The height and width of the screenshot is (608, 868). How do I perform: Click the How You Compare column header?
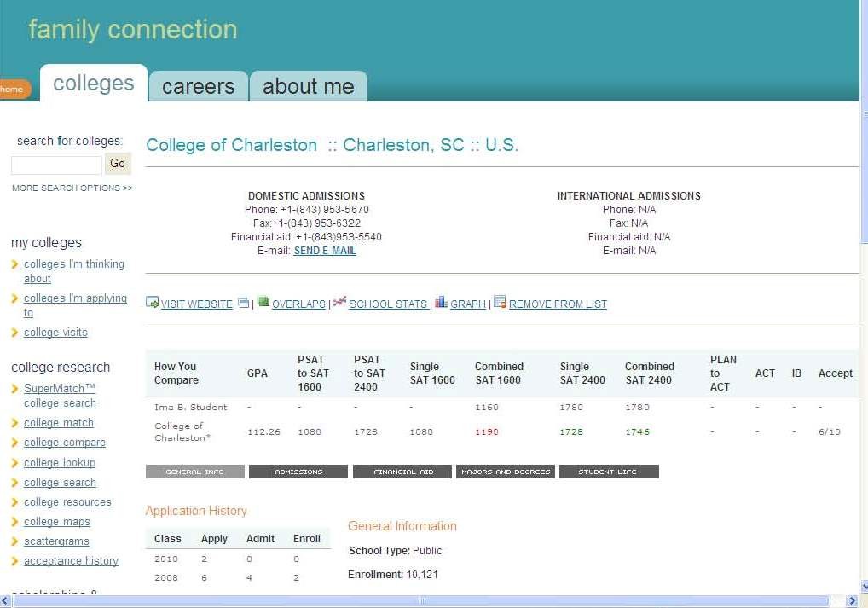tap(176, 373)
